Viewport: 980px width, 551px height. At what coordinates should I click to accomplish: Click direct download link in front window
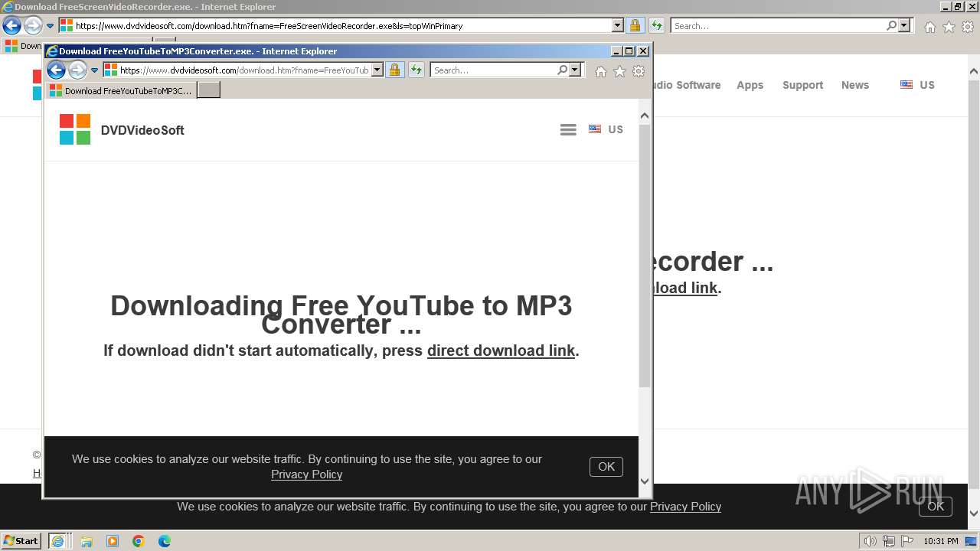click(x=501, y=350)
